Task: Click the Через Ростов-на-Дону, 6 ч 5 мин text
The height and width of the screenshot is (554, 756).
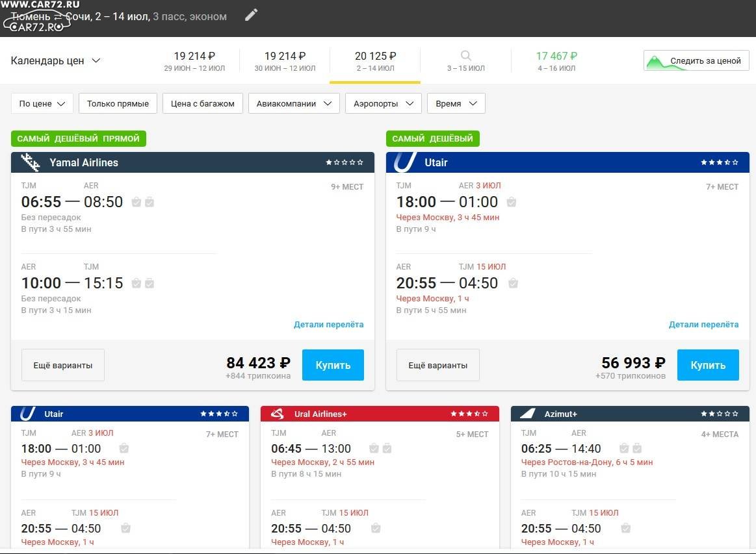Action: [587, 462]
